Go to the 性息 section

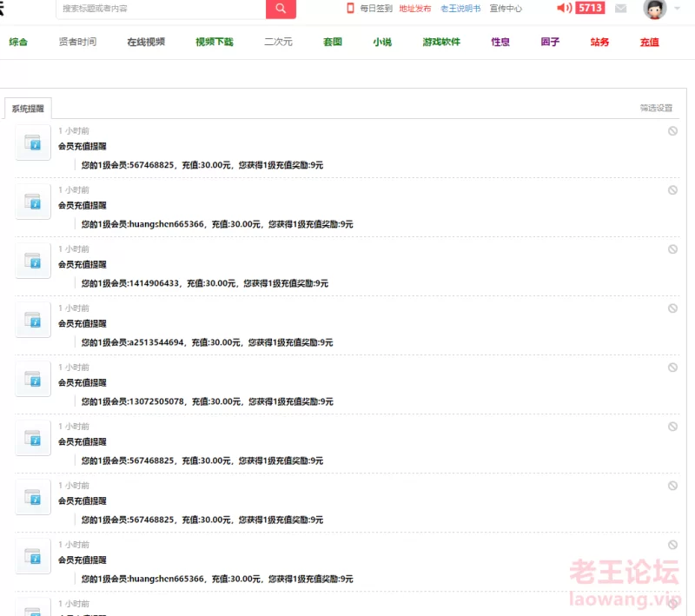[500, 42]
